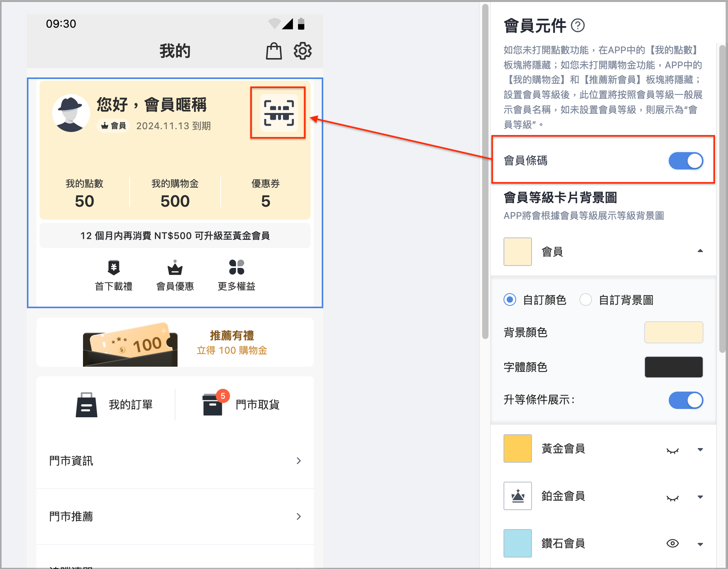Tap the 首下載禮 gift icon

coord(114,268)
